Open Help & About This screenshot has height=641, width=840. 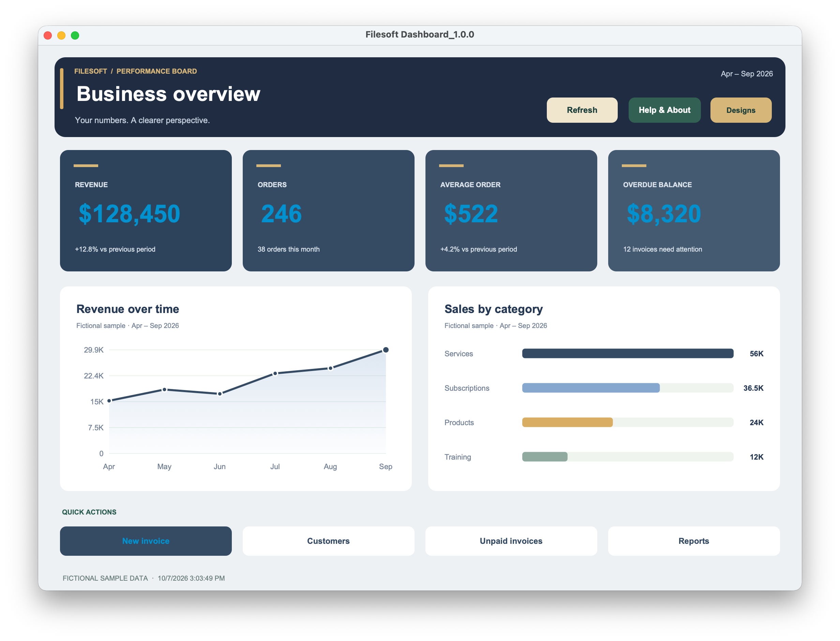[x=664, y=110]
